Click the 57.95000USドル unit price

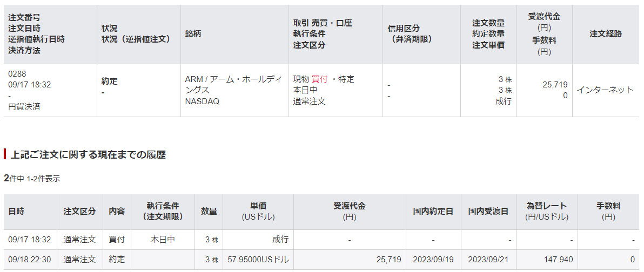(258, 260)
